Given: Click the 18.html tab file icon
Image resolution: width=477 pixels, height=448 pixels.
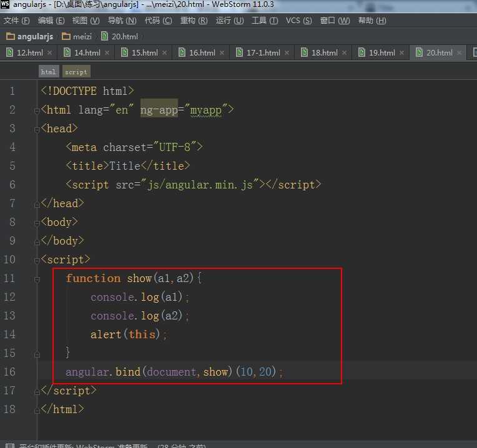Looking at the screenshot, I should pos(304,52).
